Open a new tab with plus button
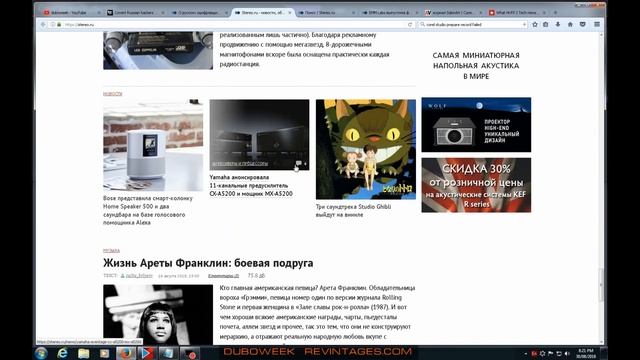Screen dimensions: 640x360 tap(555, 13)
